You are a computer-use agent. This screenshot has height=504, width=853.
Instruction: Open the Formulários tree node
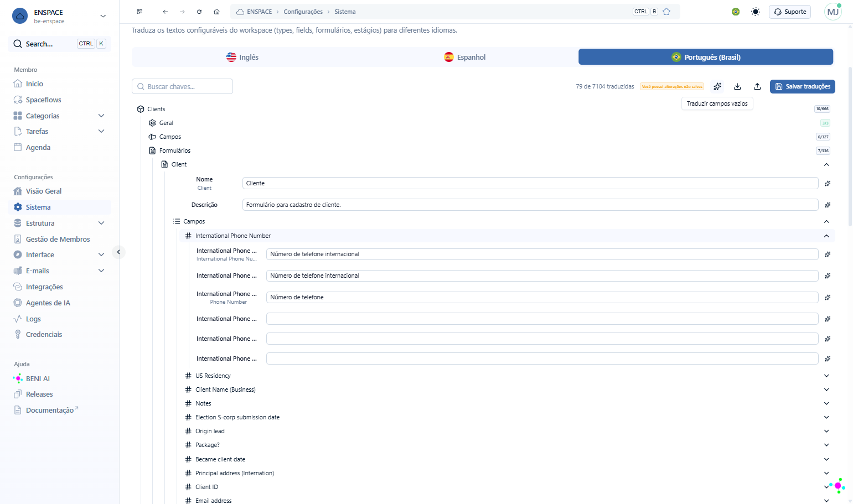(175, 150)
